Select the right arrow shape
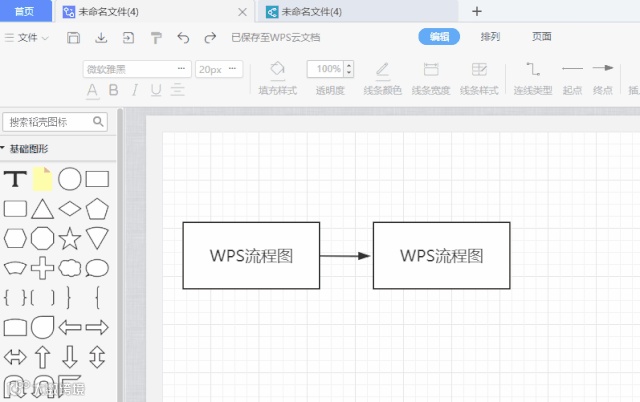The width and height of the screenshot is (640, 402). 97,327
